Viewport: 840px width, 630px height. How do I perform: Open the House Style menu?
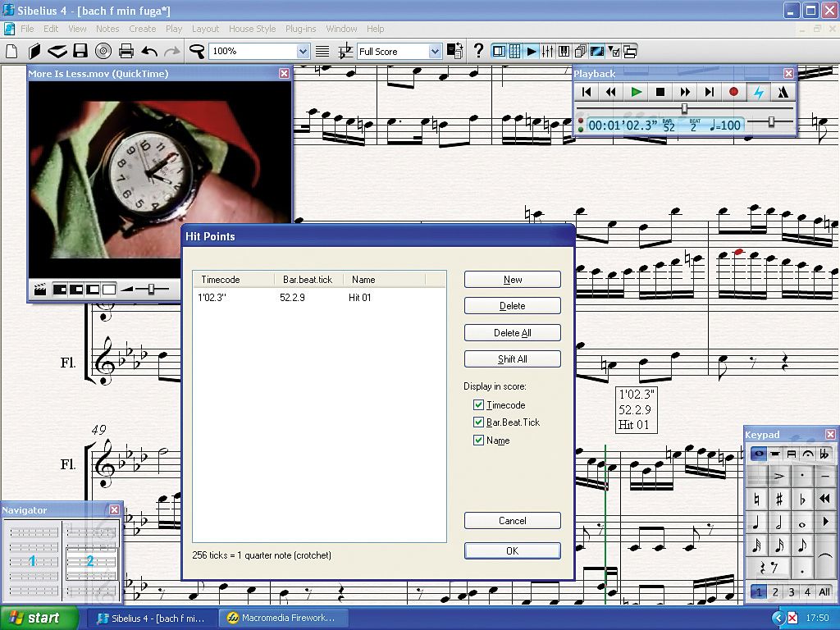pos(252,28)
